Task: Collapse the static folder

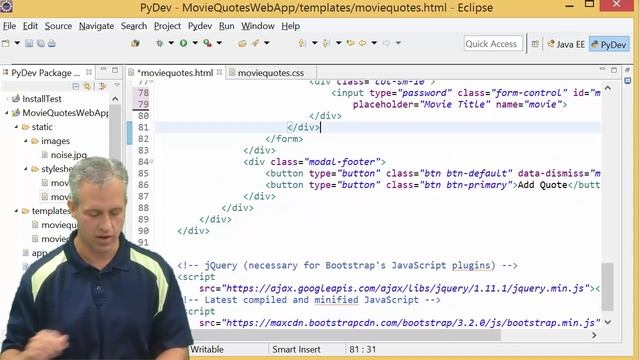Action: click(x=16, y=127)
